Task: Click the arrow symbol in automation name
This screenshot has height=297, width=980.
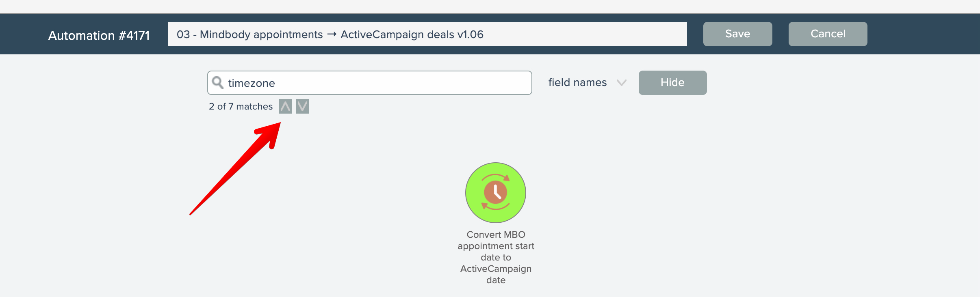Action: [x=332, y=34]
